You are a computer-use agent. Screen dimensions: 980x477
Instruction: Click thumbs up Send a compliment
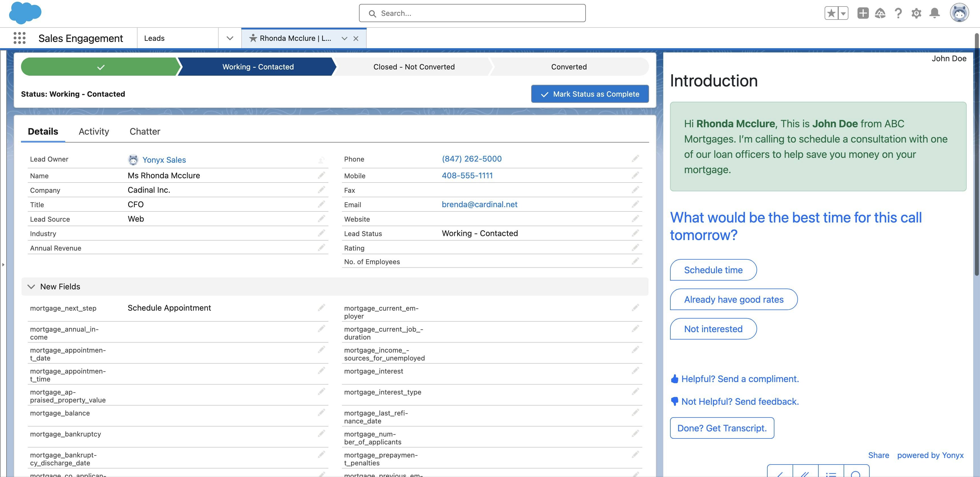click(735, 379)
